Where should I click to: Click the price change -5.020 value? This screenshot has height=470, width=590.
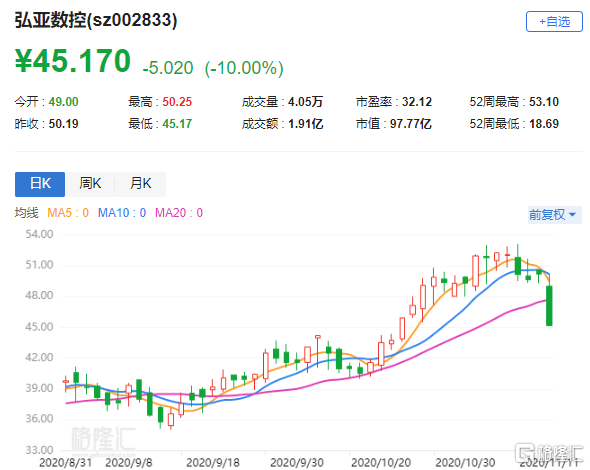(168, 68)
